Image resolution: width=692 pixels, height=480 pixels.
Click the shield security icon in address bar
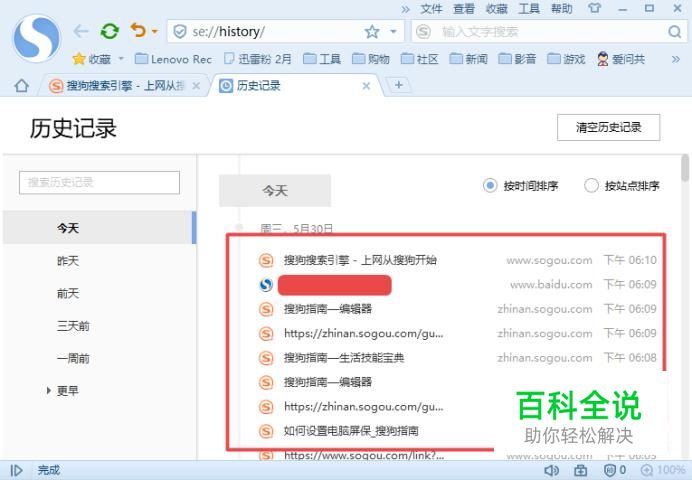point(180,32)
